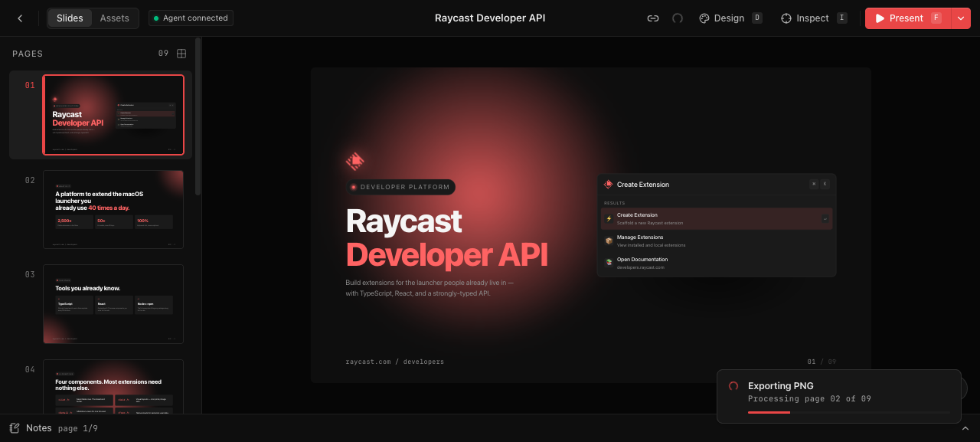The image size is (980, 442).
Task: Start the presentation with Present
Action: click(x=908, y=18)
